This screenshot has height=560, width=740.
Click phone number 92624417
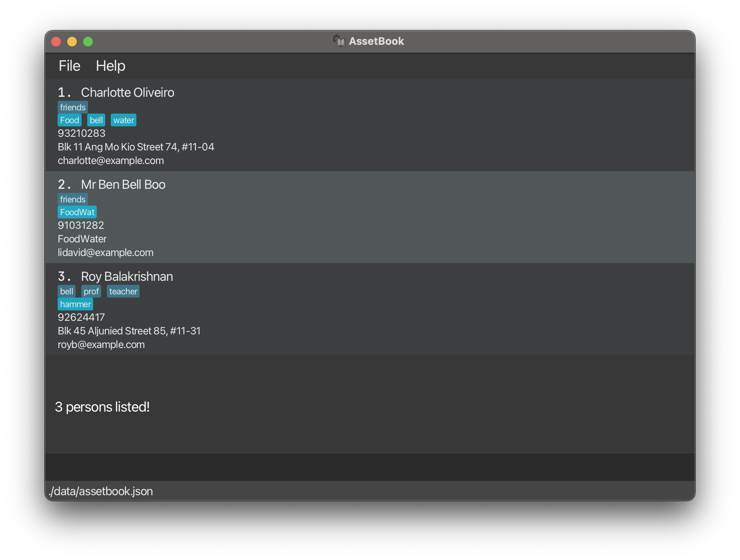(81, 317)
